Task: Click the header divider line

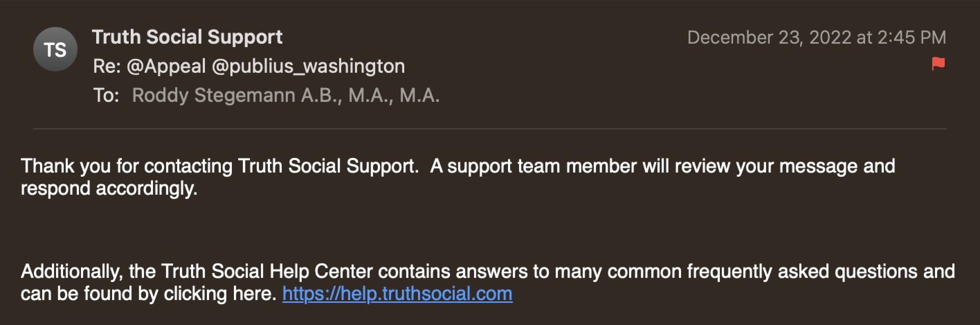Action: click(x=490, y=129)
